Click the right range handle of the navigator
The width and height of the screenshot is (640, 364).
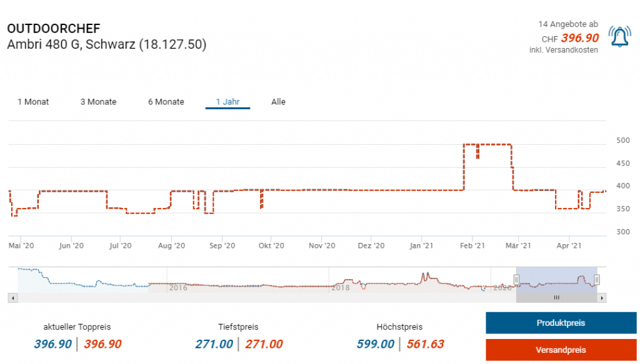(x=597, y=279)
